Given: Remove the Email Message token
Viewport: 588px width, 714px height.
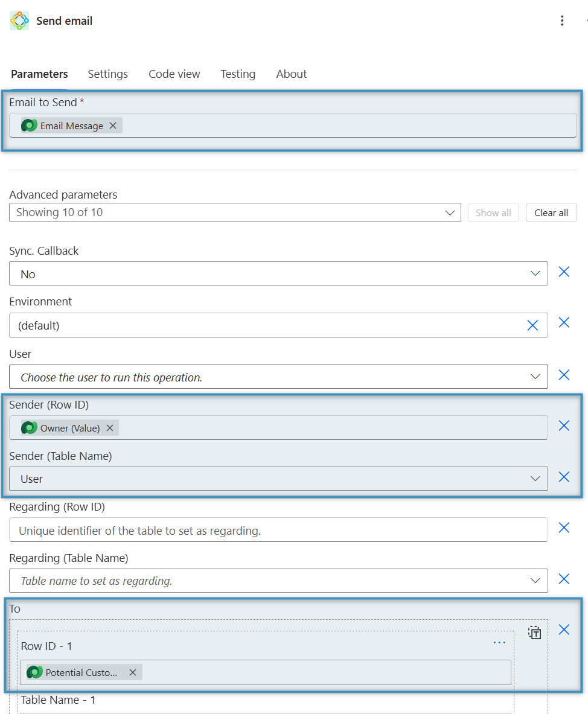Looking at the screenshot, I should (x=113, y=126).
